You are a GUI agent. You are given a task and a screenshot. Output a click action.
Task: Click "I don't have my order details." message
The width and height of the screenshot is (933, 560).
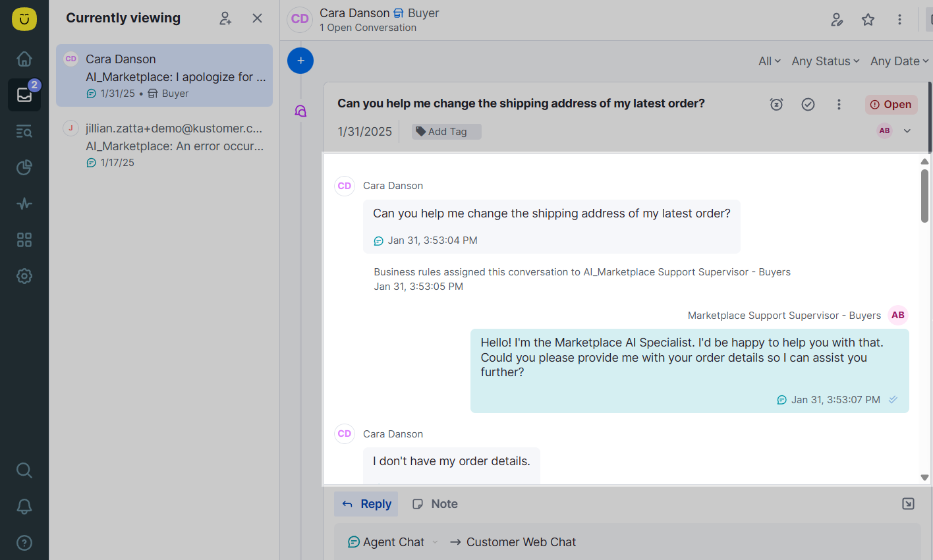[451, 461]
